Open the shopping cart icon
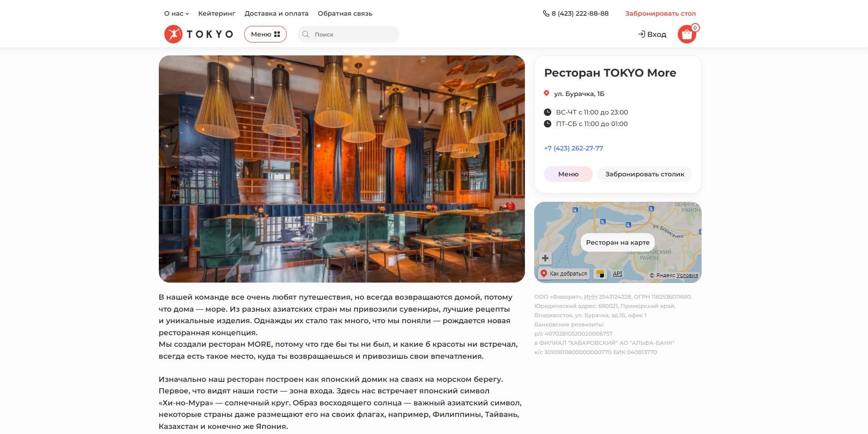The width and height of the screenshot is (868, 434). 687,34
